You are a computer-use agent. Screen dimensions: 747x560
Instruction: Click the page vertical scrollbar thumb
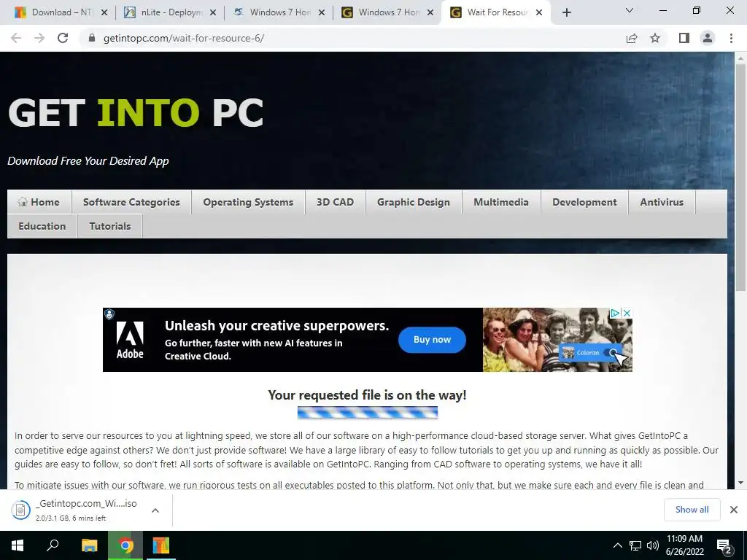point(740,177)
